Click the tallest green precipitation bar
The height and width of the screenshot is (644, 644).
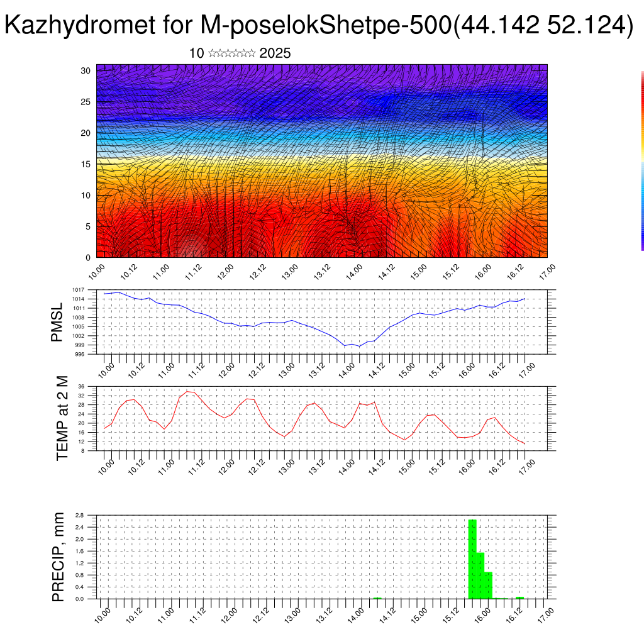(473, 559)
